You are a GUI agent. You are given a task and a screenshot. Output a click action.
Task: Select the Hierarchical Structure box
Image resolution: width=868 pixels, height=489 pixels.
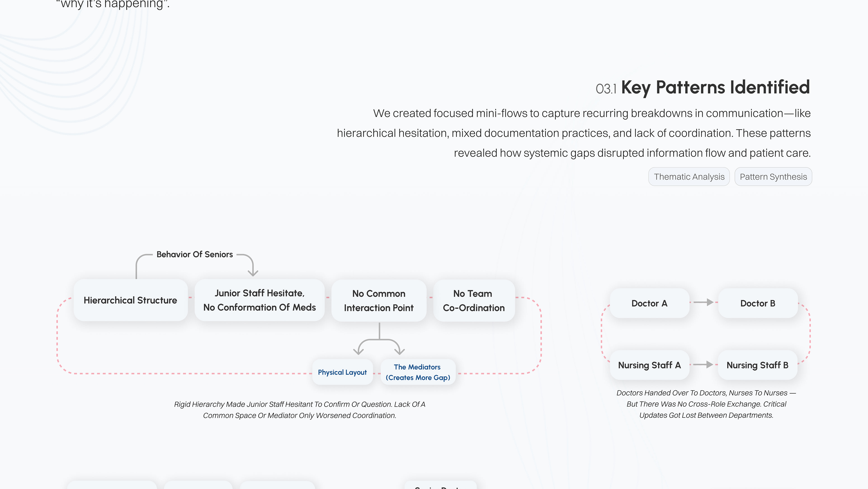tap(130, 300)
